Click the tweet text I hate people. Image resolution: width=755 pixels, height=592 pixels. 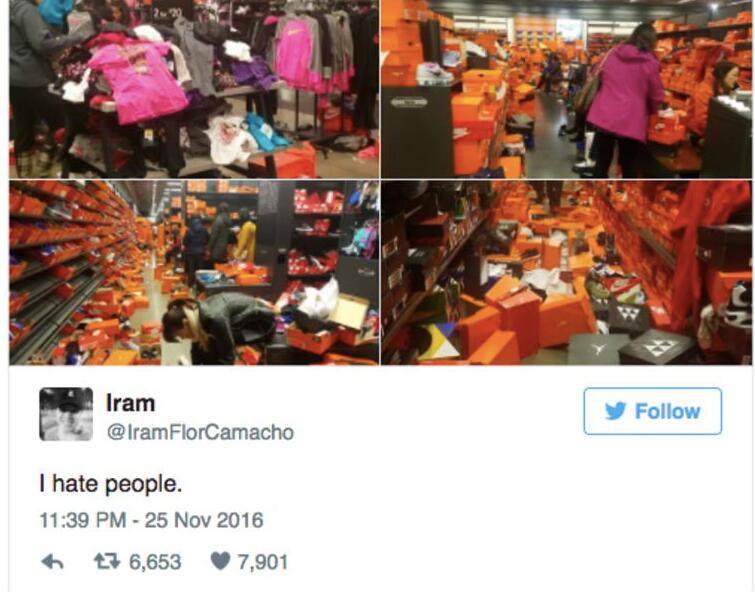click(111, 483)
